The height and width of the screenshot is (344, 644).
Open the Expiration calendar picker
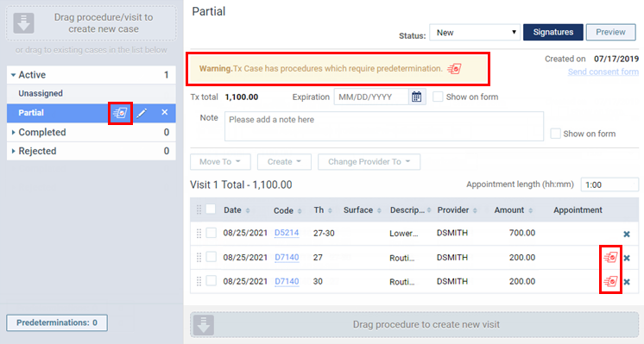pos(416,97)
